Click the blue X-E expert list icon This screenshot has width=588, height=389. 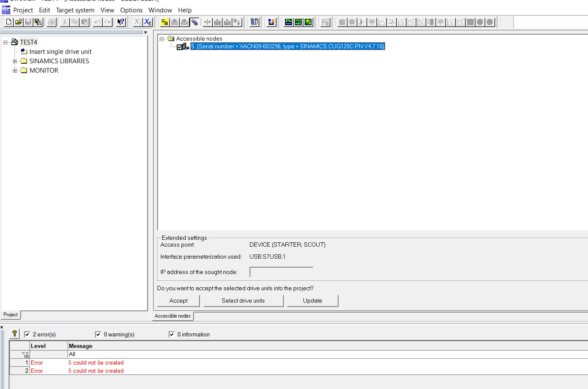(x=148, y=22)
